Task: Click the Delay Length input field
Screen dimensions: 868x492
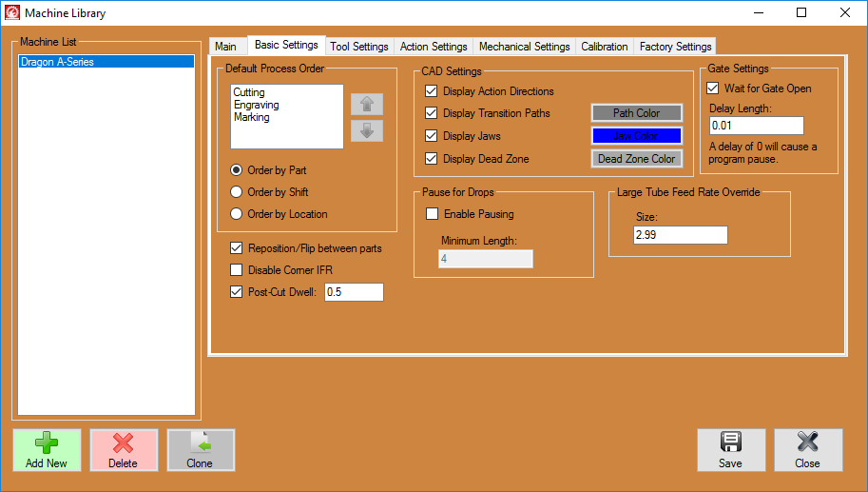Action: (756, 126)
